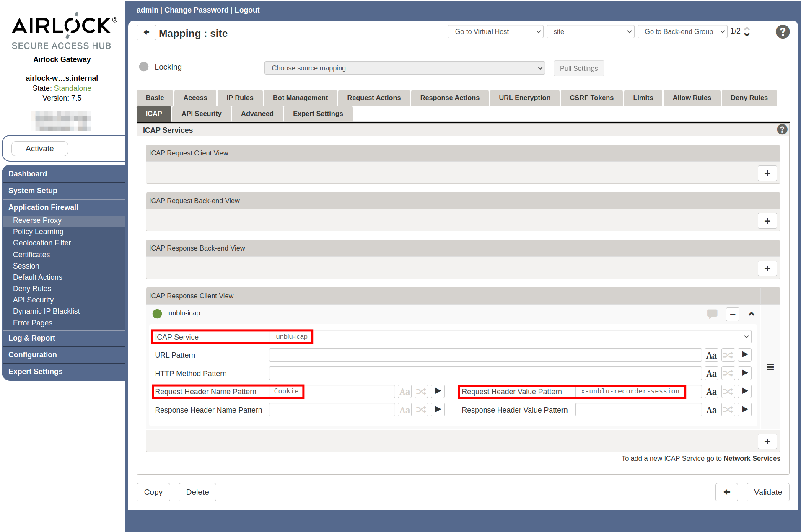Add an ICAP Request Client View with plus icon
This screenshot has height=532, width=801.
(x=767, y=173)
